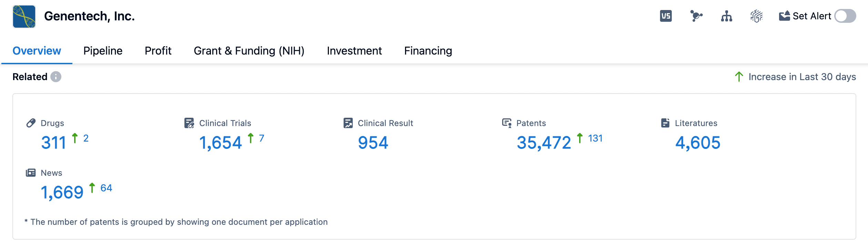View the 35,472 patents link
This screenshot has height=250, width=868.
click(544, 143)
